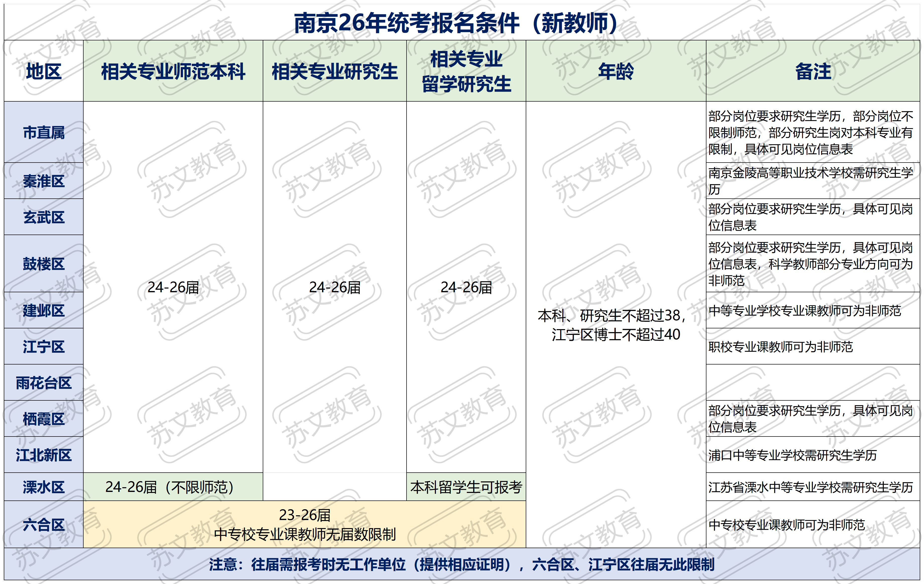The width and height of the screenshot is (924, 584).
Task: Select the remark 中专校专业课教师可为非师范
Action: coord(813,525)
